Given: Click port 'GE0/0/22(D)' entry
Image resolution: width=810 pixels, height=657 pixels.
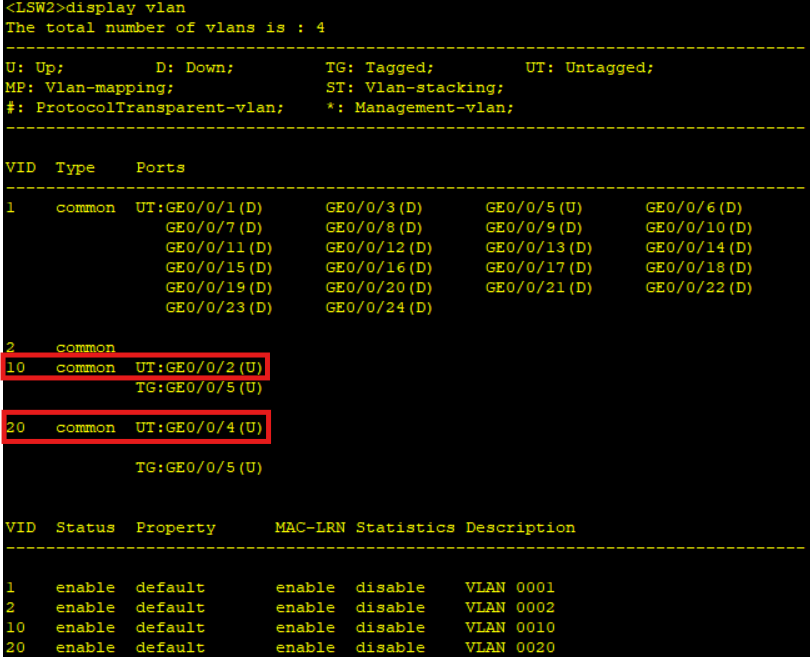Looking at the screenshot, I should [x=699, y=288].
